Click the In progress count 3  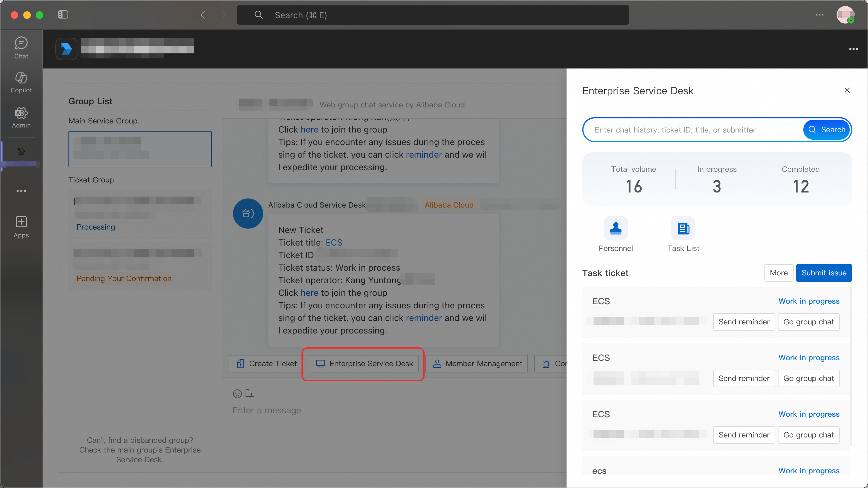[x=717, y=186]
